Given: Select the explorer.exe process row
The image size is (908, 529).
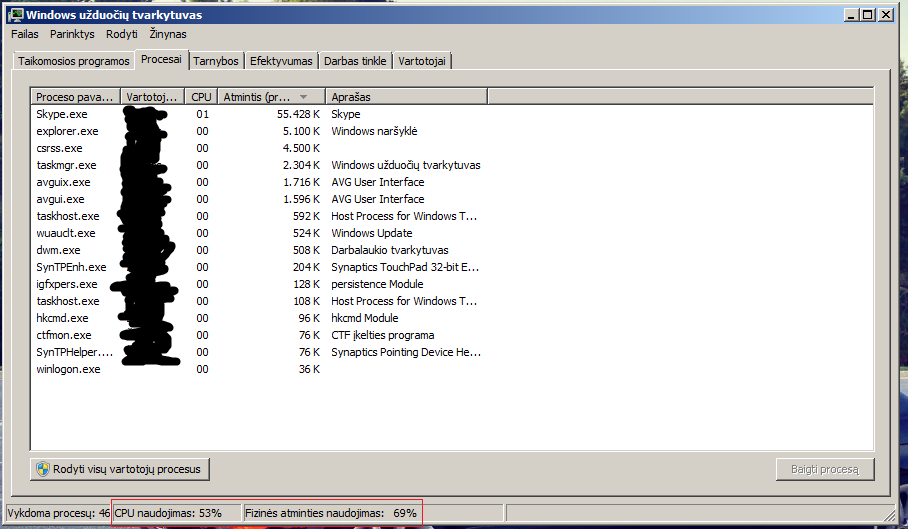Looking at the screenshot, I should point(452,131).
